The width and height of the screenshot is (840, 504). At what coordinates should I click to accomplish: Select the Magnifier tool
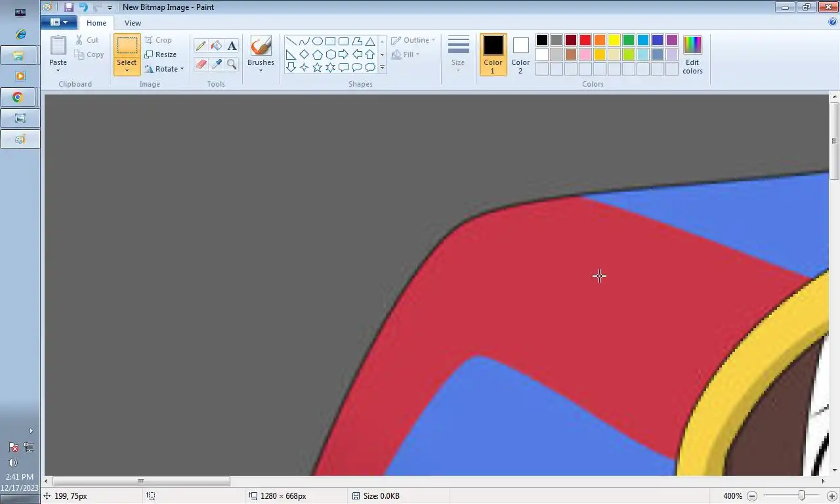[x=232, y=64]
